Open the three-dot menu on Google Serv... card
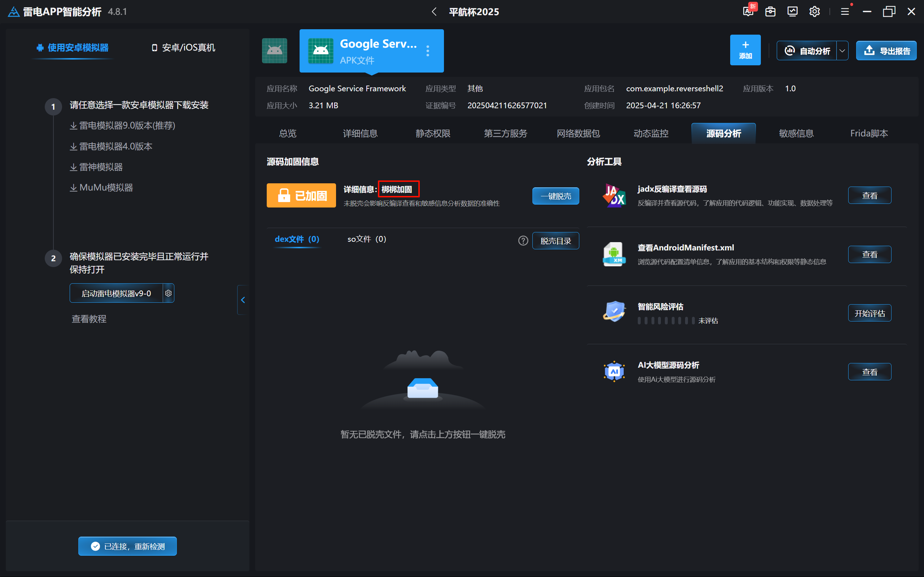Viewport: 924px width, 577px height. 428,51
